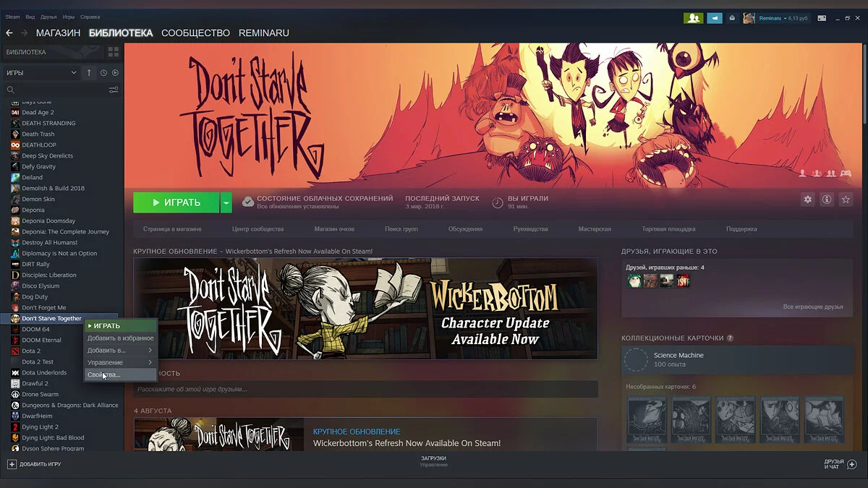Open Поддержка link
The width and height of the screenshot is (868, 488).
(741, 229)
